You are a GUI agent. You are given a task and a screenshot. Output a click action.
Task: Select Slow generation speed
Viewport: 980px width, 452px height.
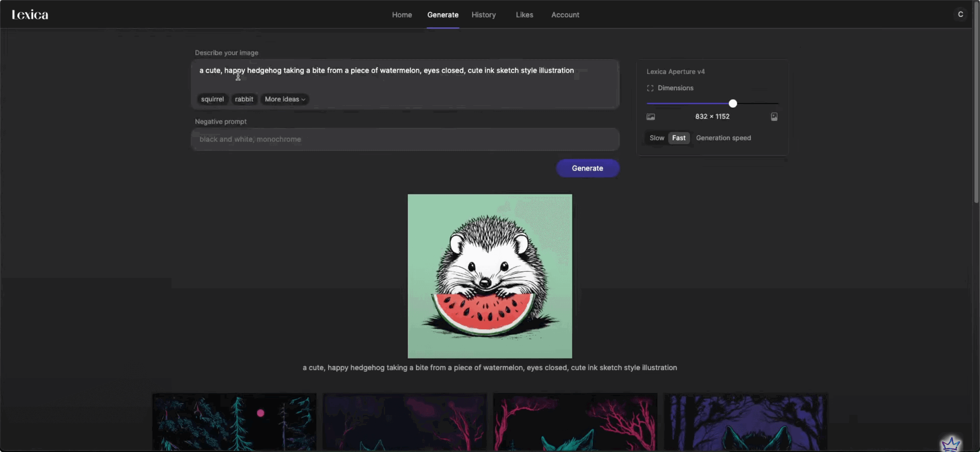[x=657, y=138]
